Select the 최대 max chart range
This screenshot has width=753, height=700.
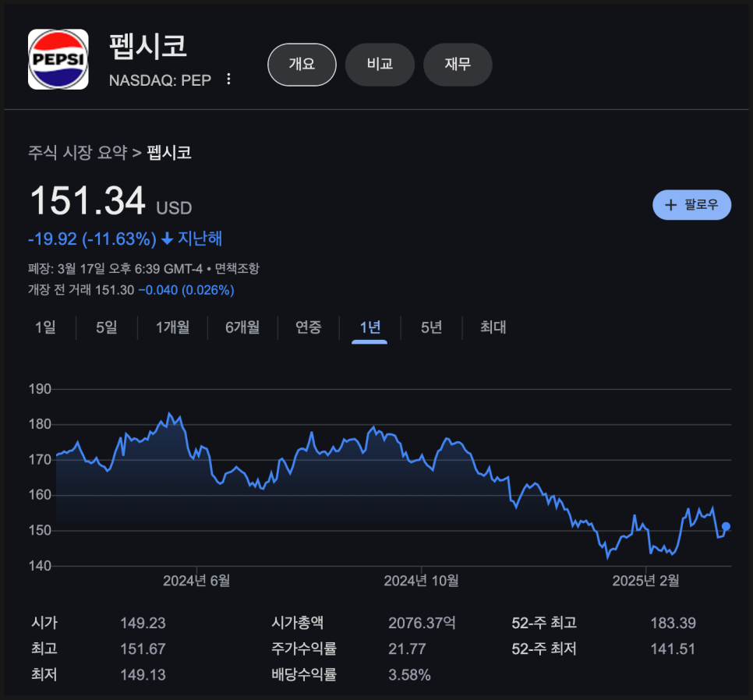pyautogui.click(x=493, y=327)
